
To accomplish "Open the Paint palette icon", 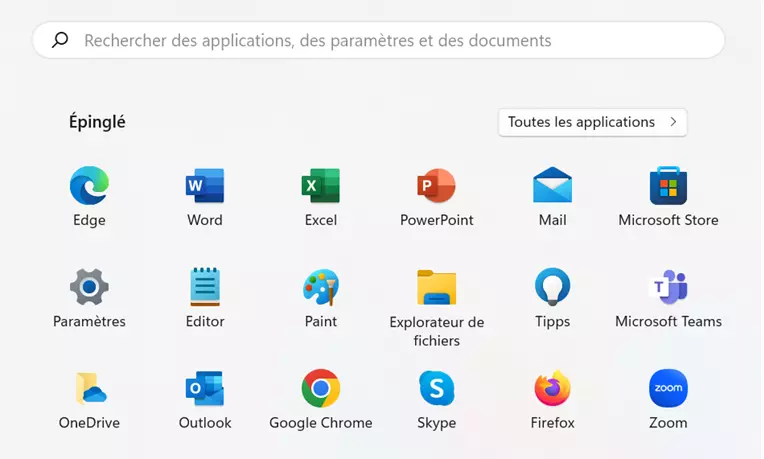I will (321, 287).
